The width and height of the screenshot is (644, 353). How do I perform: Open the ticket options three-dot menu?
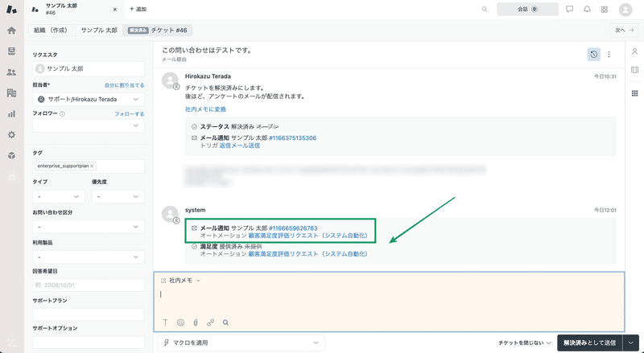609,54
